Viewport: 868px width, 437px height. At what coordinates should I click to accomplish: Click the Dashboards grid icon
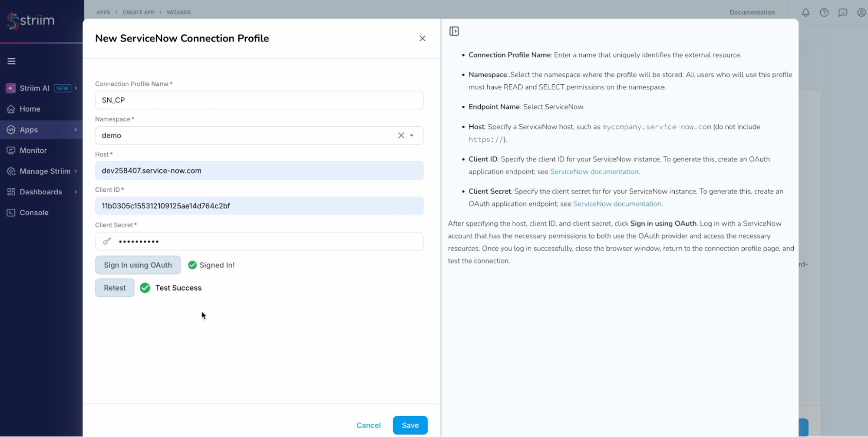click(x=11, y=192)
